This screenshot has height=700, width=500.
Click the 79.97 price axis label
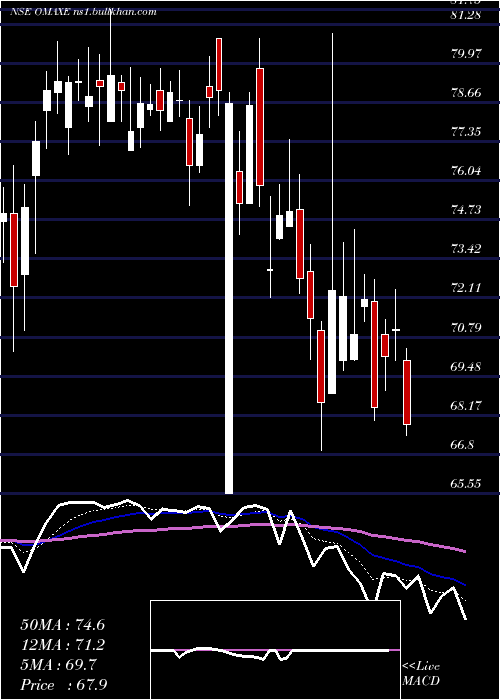click(466, 54)
